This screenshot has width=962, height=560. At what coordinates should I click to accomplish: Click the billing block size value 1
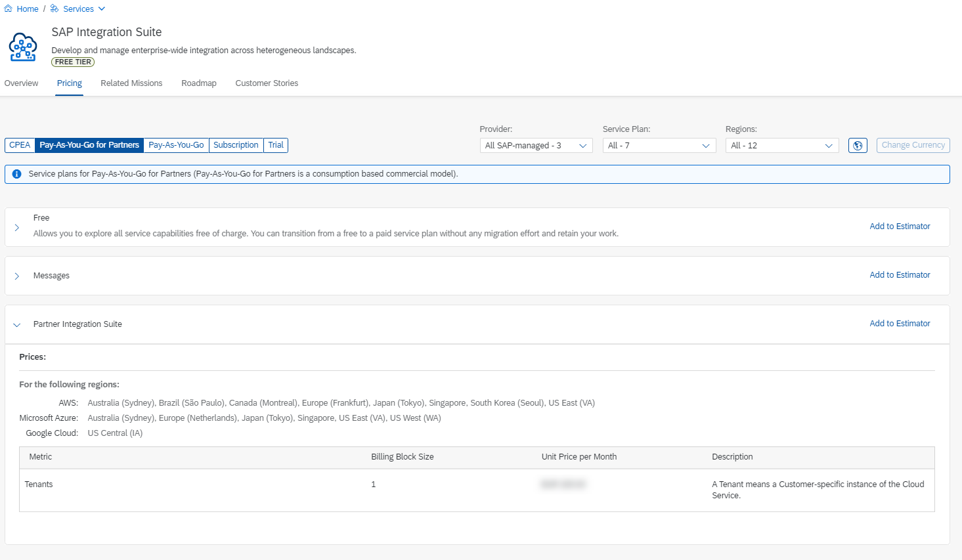point(374,485)
